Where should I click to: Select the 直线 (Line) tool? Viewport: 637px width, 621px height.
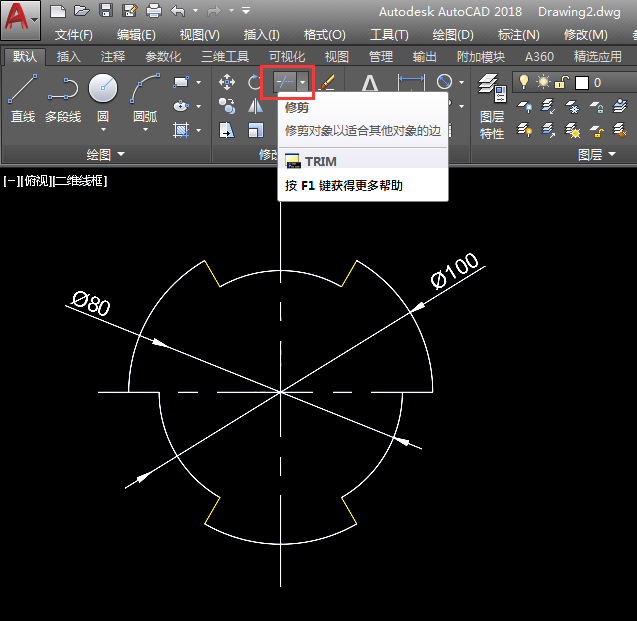pos(23,99)
